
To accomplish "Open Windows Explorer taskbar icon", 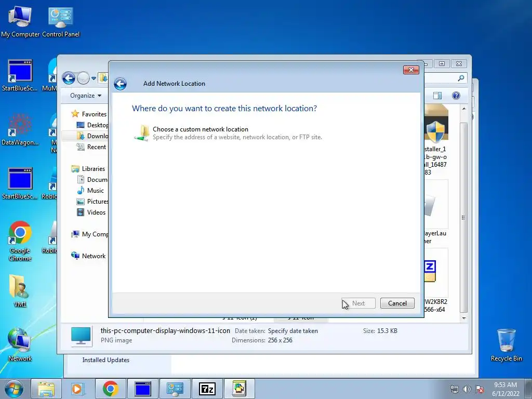I will click(x=46, y=389).
